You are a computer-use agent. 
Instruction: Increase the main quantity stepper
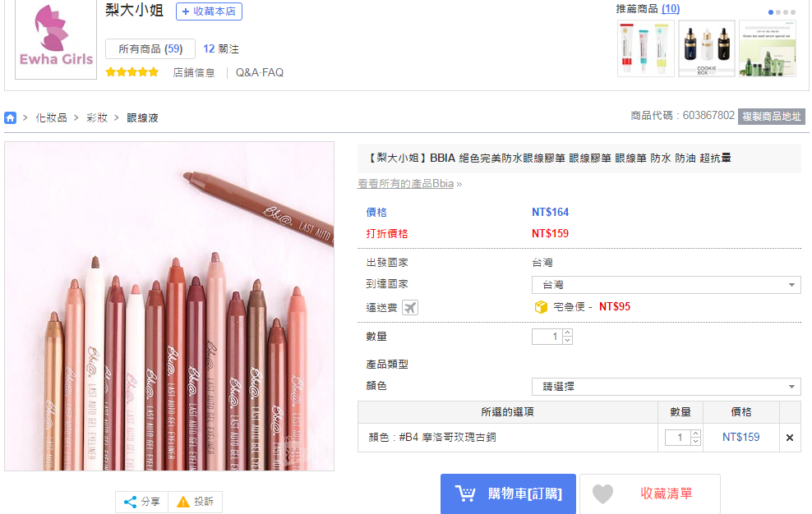568,333
